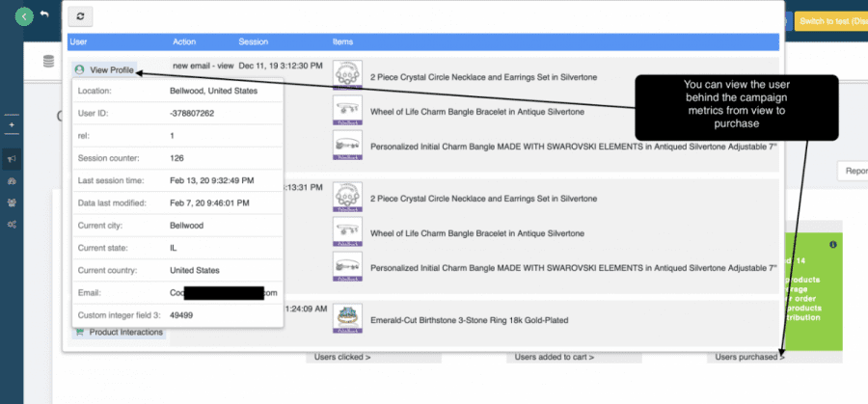Click the plus icon in sidebar
The image size is (868, 404).
tap(12, 125)
